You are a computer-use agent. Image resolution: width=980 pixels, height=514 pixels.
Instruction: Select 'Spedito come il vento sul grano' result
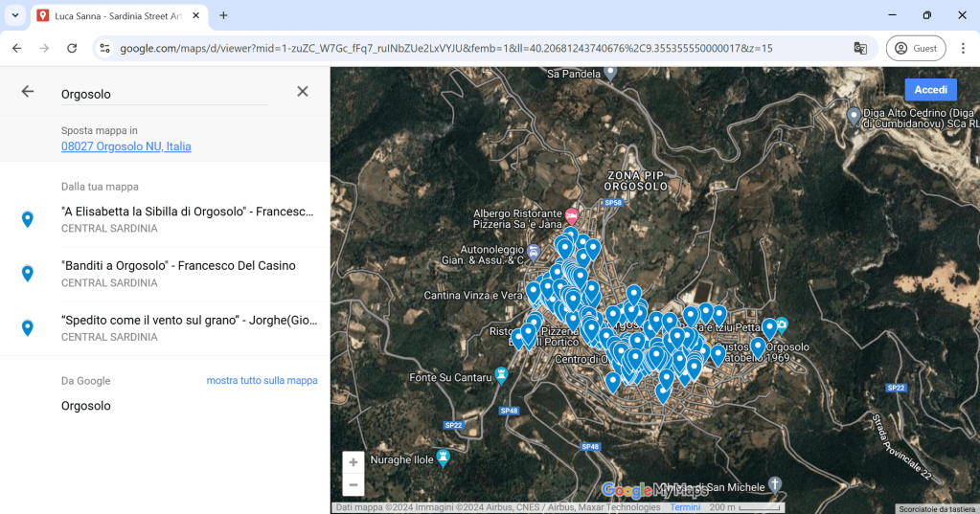click(x=187, y=327)
